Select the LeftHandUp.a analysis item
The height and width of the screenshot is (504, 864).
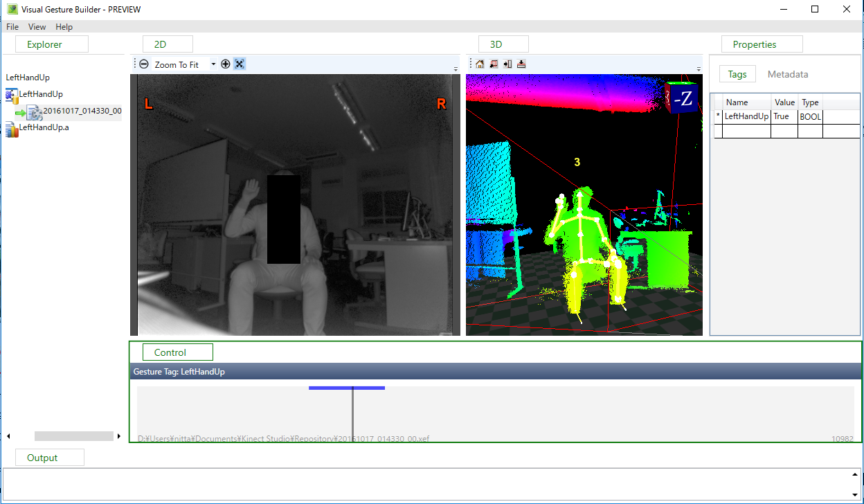44,127
